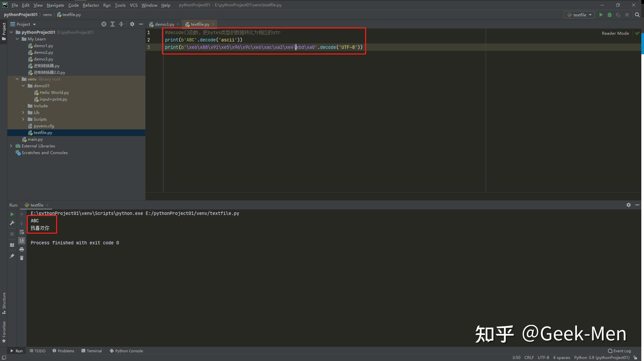644x361 pixels.
Task: Click Select Opened File target icon
Action: click(104, 24)
